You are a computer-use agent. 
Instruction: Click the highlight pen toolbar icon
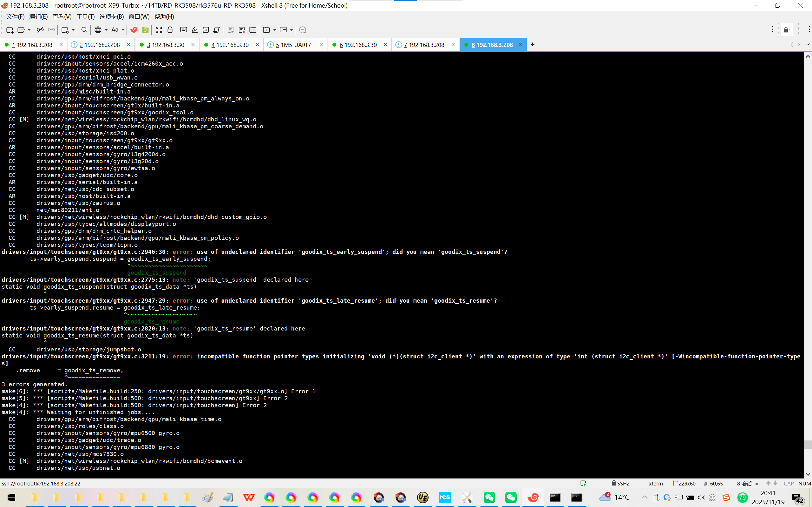[195, 30]
